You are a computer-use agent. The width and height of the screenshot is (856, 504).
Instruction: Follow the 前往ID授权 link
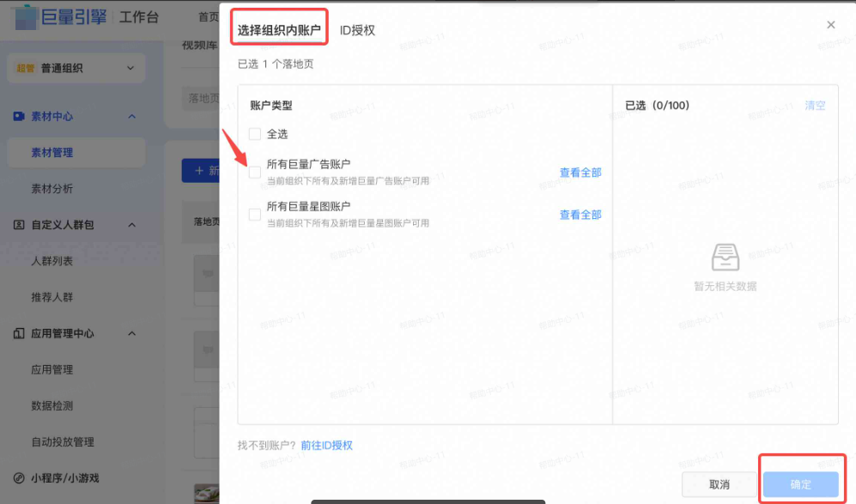coord(326,446)
